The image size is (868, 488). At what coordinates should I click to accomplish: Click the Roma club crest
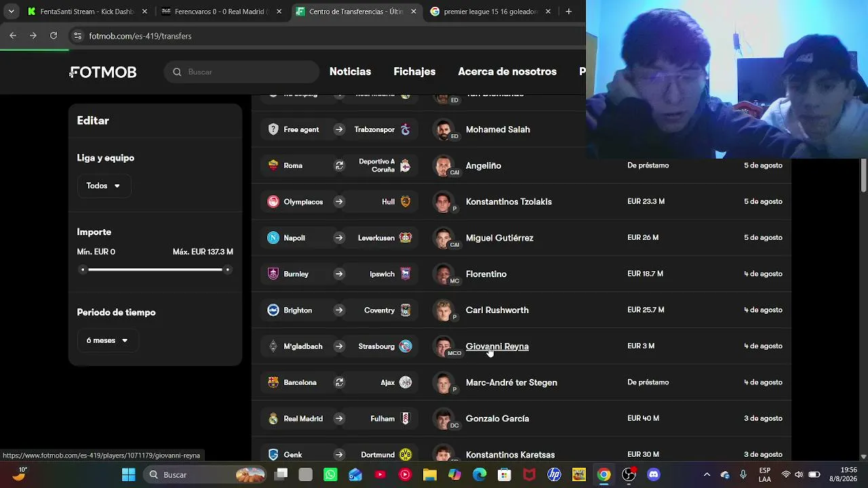[x=273, y=165]
